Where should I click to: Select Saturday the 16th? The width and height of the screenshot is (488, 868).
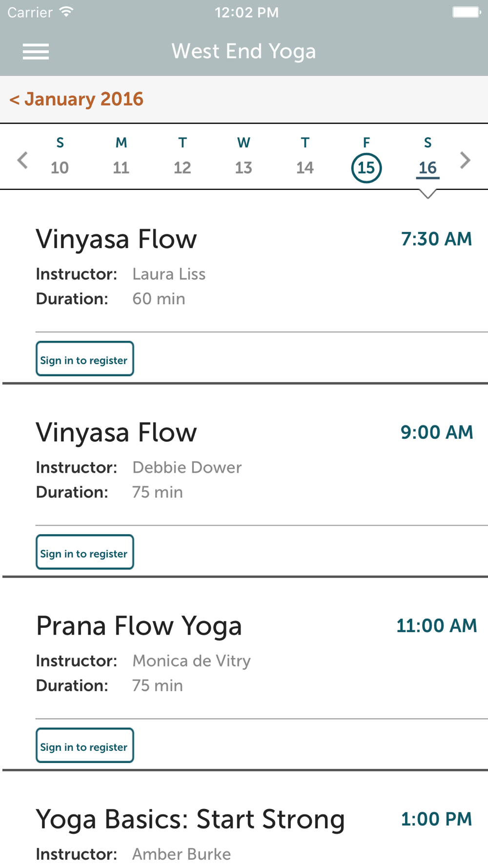[428, 157]
